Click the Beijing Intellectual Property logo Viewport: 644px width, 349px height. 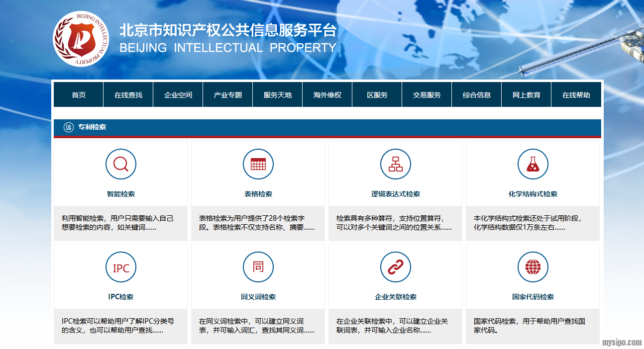pos(81,39)
